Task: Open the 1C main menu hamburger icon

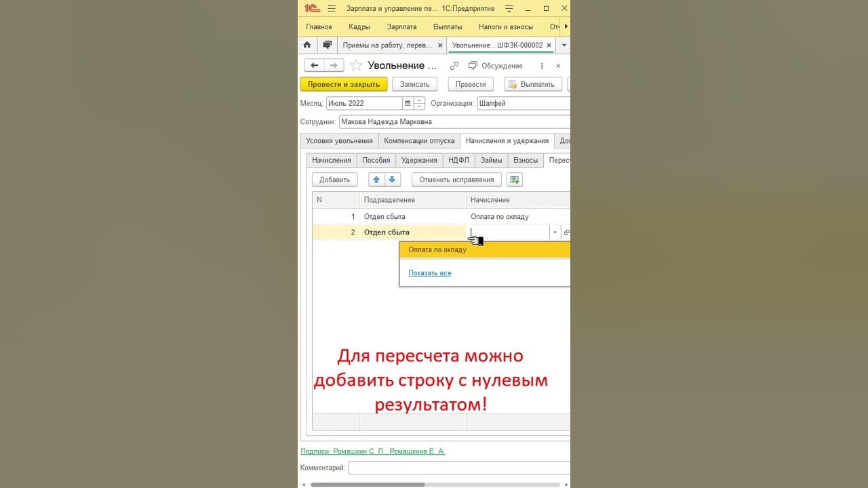Action: (332, 8)
